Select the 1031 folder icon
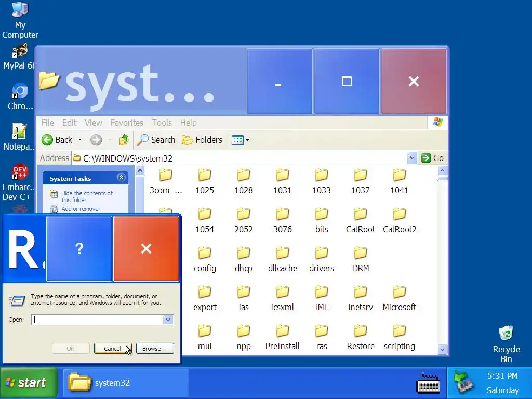 click(x=282, y=175)
